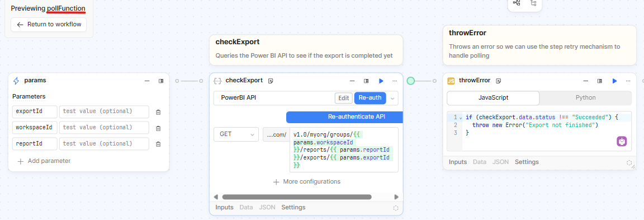The height and width of the screenshot is (220, 644).
Task: Delete the workspaceId parameter via trash icon
Action: (x=158, y=128)
